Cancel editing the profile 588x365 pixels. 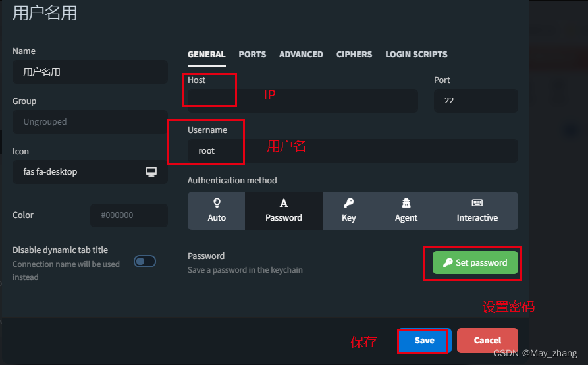487,340
